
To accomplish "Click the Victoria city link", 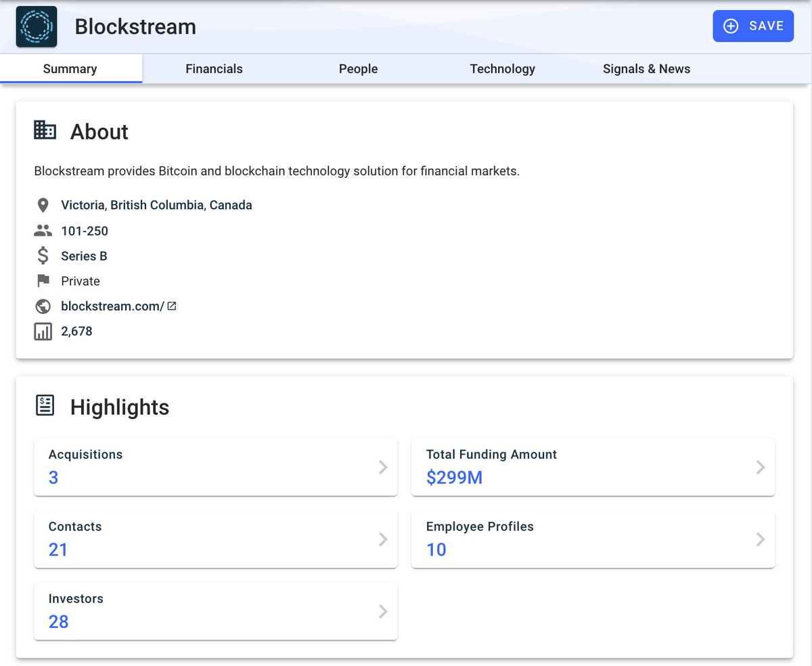I will pos(83,205).
